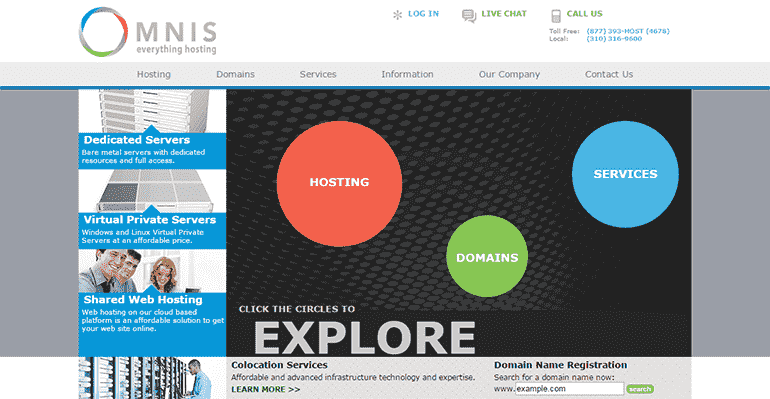Viewport: 770px width, 399px height.
Task: Click the phone icon beside Call Us
Action: (556, 16)
